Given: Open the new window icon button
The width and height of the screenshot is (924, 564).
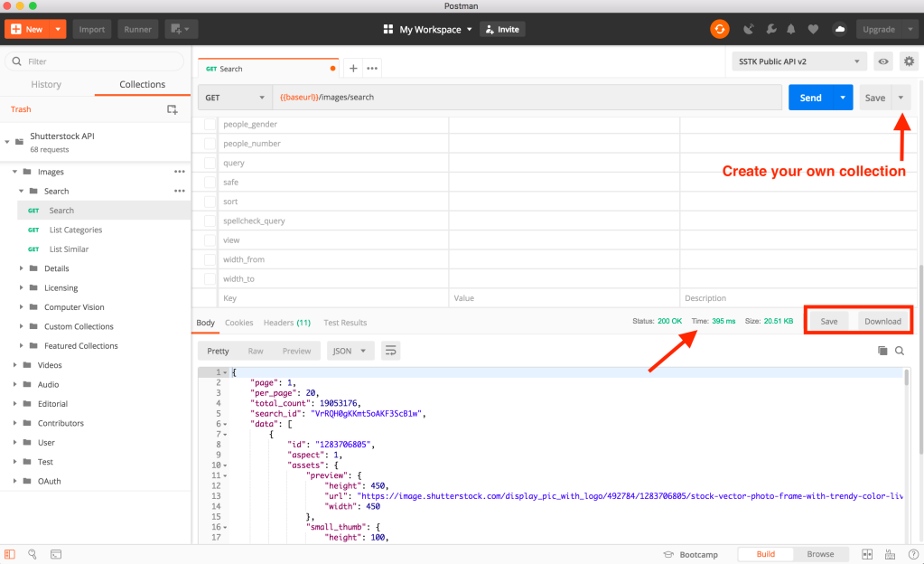Looking at the screenshot, I should [x=181, y=29].
